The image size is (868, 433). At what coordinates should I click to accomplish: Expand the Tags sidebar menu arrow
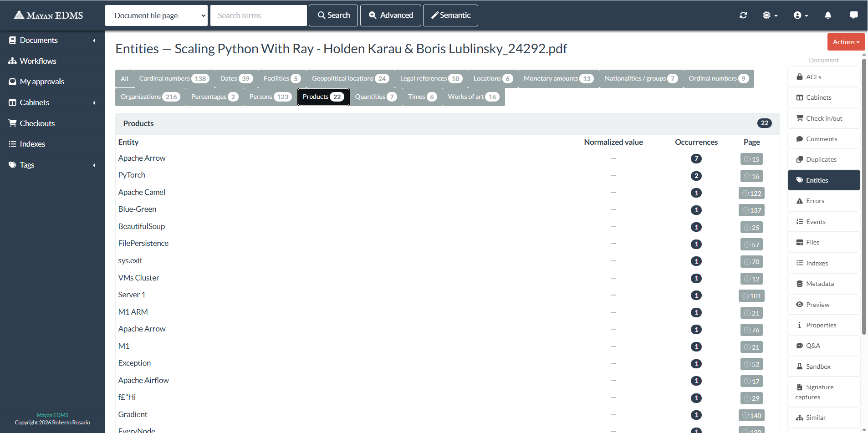coord(94,165)
